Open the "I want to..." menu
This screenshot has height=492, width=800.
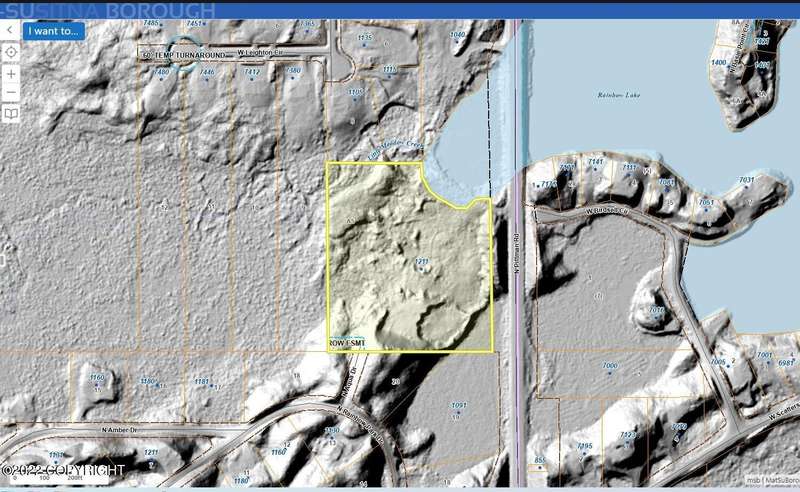pyautogui.click(x=54, y=30)
